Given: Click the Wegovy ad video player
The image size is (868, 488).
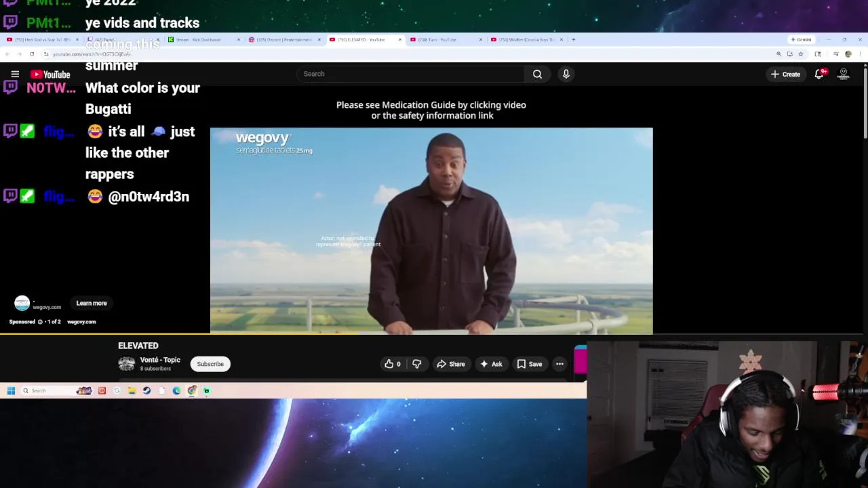Looking at the screenshot, I should pyautogui.click(x=431, y=230).
